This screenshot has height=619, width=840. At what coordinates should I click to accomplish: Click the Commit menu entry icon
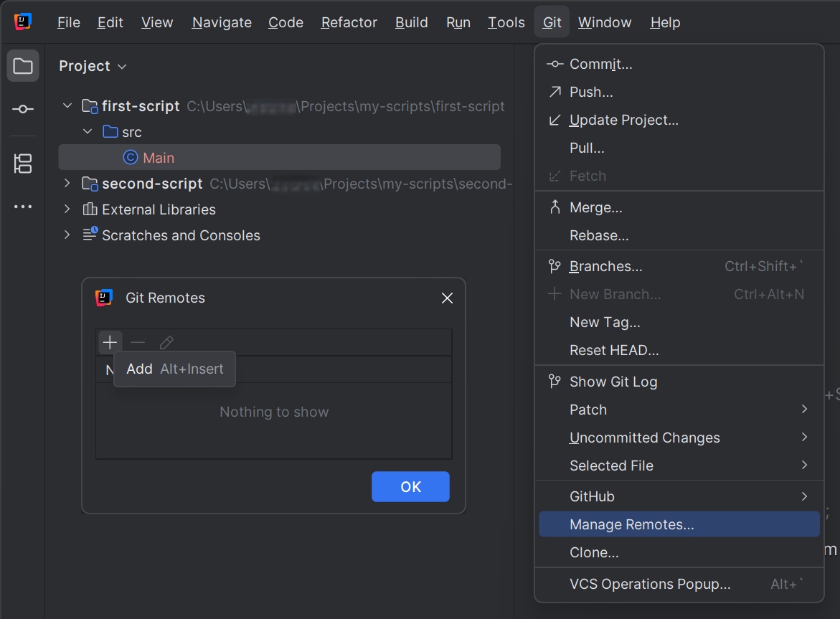(x=555, y=65)
